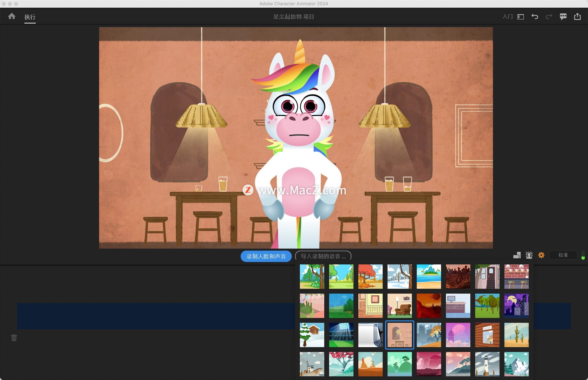Viewport: 588px width, 380px height.
Task: Open the 入门 getting started panel
Action: coord(507,17)
